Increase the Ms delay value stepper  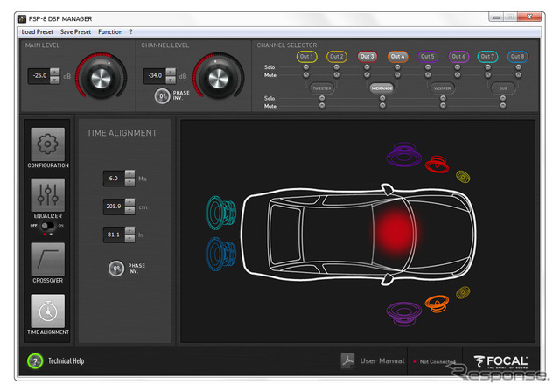(130, 173)
